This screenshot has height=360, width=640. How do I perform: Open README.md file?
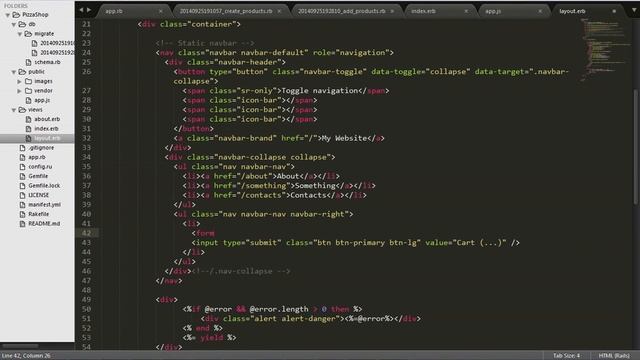[x=44, y=224]
